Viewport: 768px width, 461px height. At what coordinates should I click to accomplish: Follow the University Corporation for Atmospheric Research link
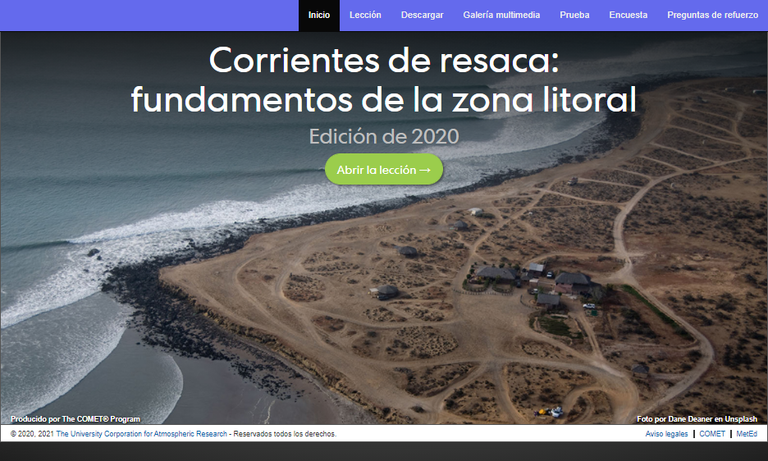coord(142,434)
